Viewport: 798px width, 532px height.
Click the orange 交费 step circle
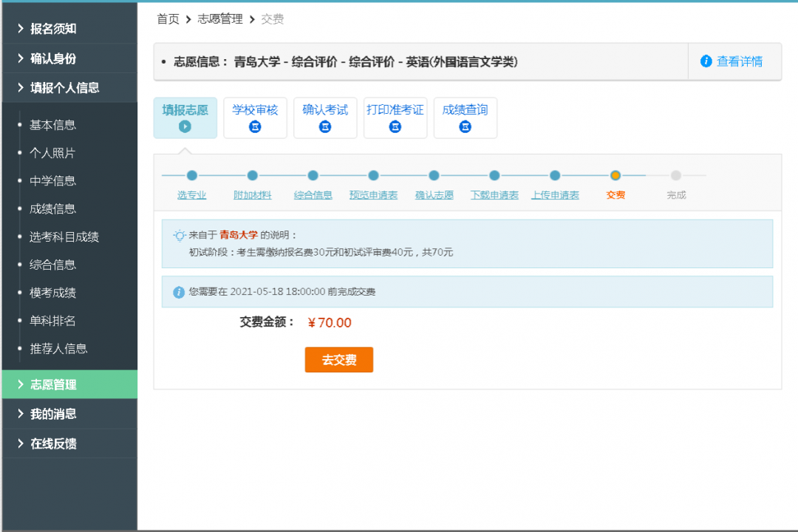tap(615, 176)
